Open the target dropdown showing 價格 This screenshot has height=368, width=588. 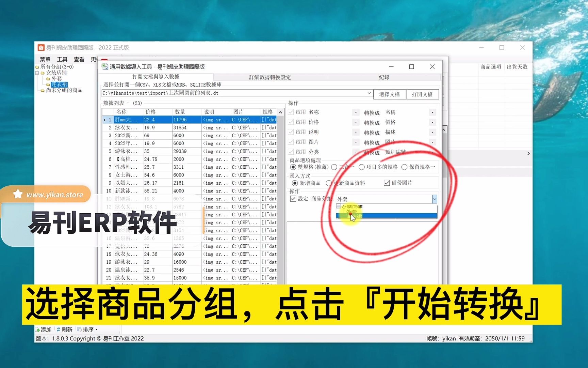(432, 122)
